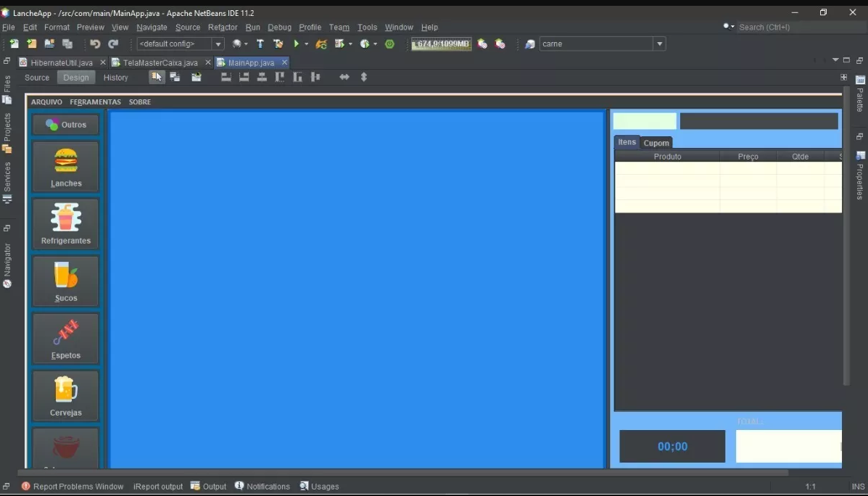The image size is (868, 496).
Task: Click the search icon in Search box
Action: click(727, 27)
